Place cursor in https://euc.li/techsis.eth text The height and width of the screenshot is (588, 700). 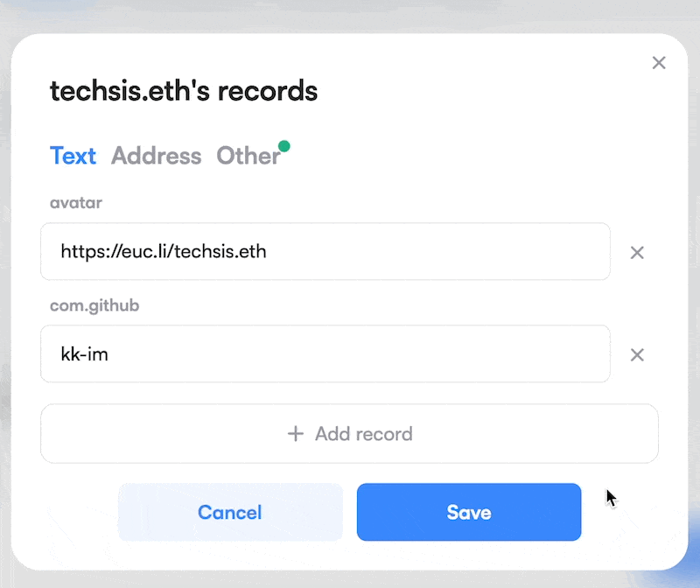[164, 251]
